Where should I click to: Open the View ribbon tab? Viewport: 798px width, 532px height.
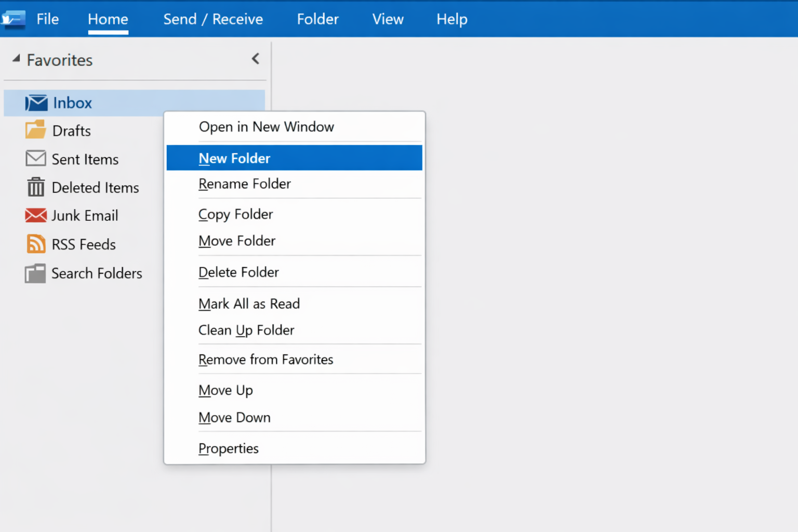tap(388, 19)
